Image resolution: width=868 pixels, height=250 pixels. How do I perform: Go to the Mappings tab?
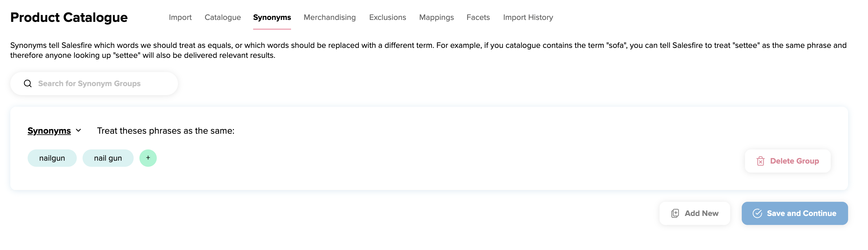tap(436, 17)
